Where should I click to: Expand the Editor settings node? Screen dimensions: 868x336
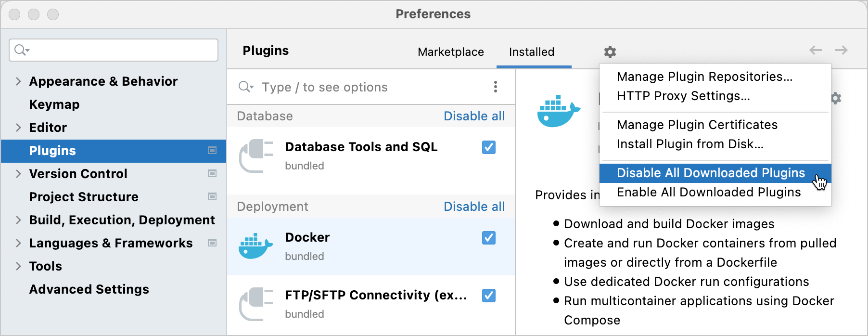18,128
